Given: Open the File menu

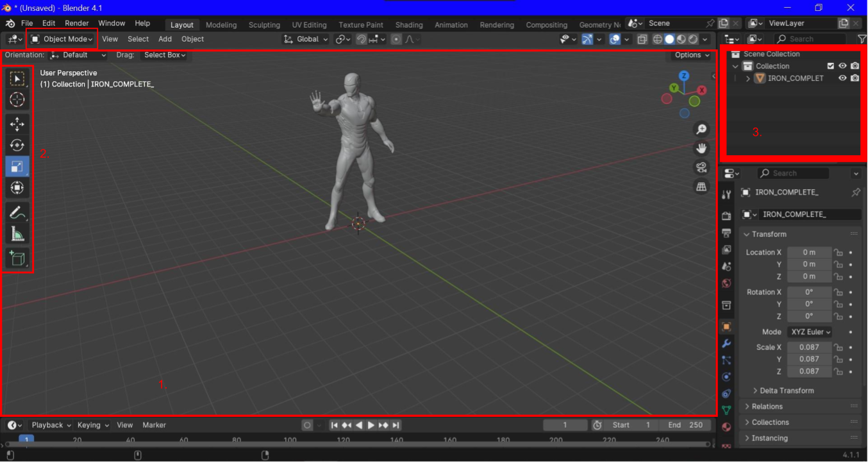Looking at the screenshot, I should click(x=27, y=23).
